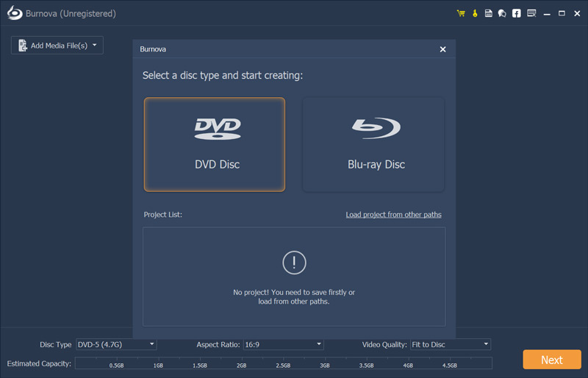
Task: Close the Burnova disc type dialog
Action: 442,49
